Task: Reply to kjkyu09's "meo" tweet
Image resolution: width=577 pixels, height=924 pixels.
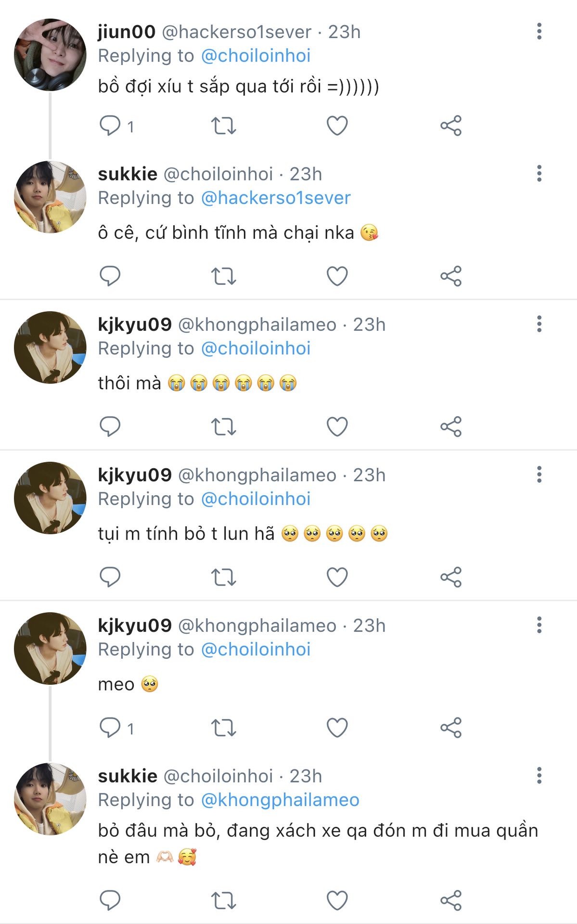Action: (110, 728)
